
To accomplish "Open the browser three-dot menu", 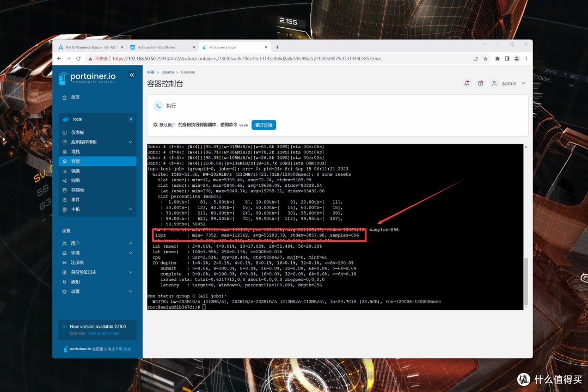I will coord(526,58).
